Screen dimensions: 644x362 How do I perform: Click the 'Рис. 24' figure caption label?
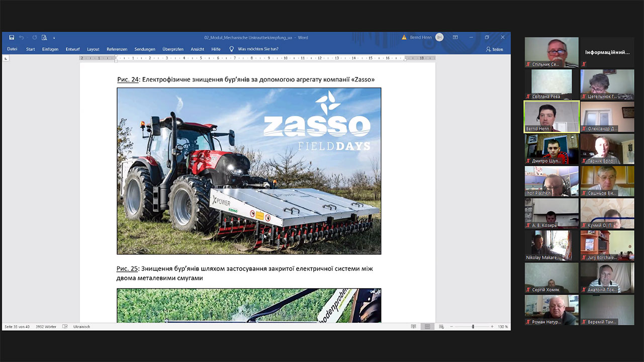(127, 79)
